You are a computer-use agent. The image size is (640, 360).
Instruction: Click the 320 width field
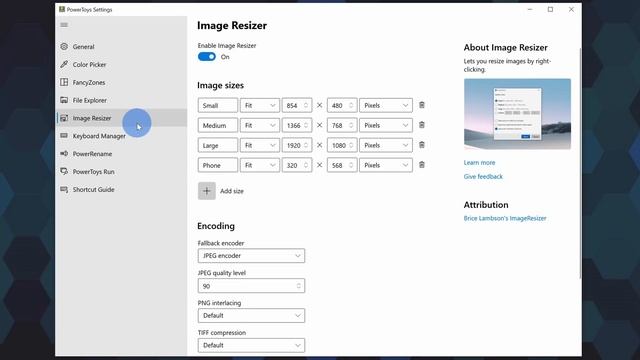(x=297, y=165)
